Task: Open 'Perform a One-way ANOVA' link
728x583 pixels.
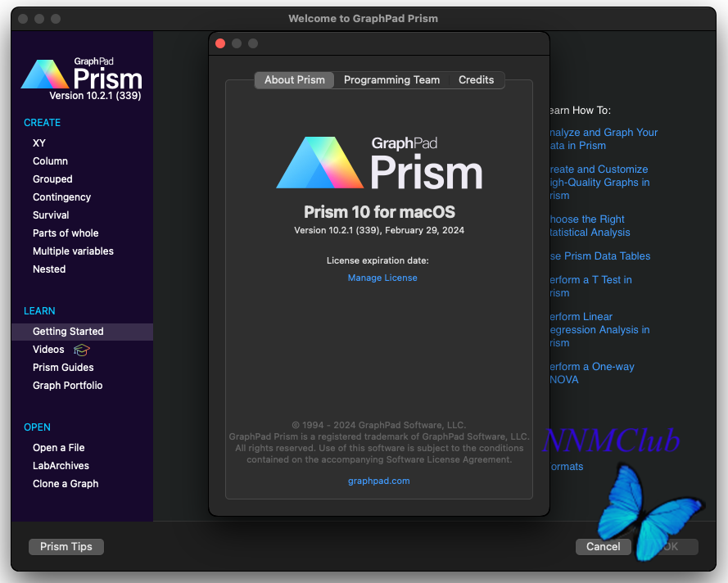Action: click(x=592, y=373)
